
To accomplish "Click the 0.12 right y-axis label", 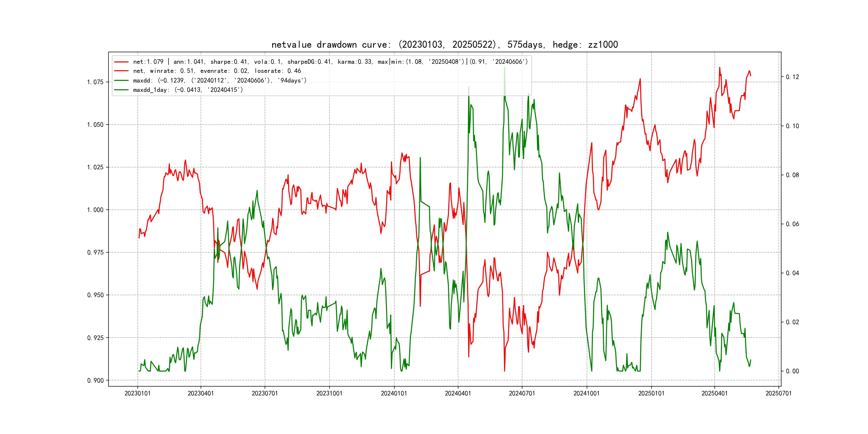I will [792, 77].
